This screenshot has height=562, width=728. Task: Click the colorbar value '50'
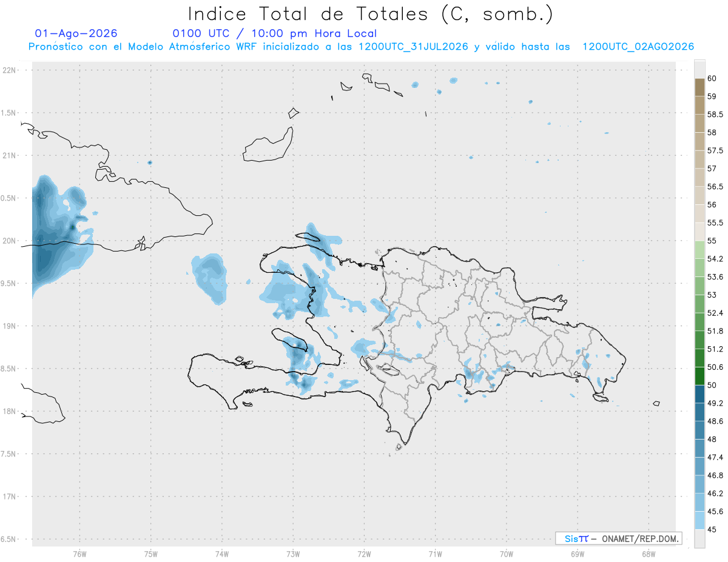click(x=712, y=385)
